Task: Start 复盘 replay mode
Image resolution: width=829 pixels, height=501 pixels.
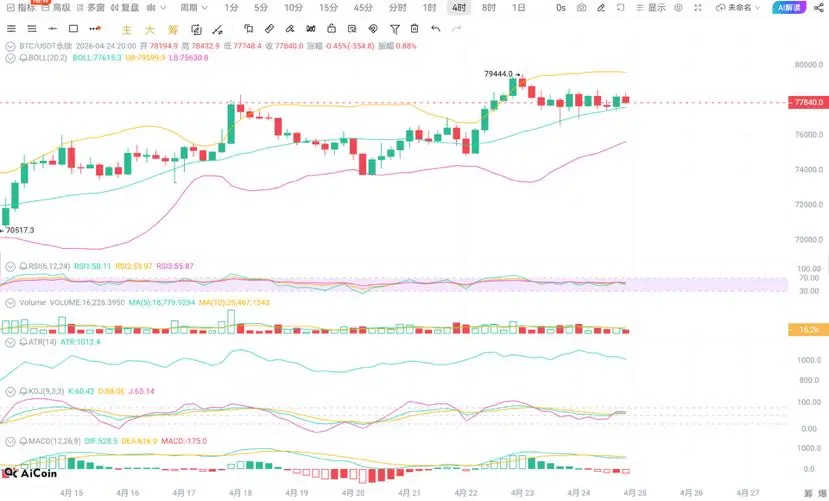Action: point(125,8)
